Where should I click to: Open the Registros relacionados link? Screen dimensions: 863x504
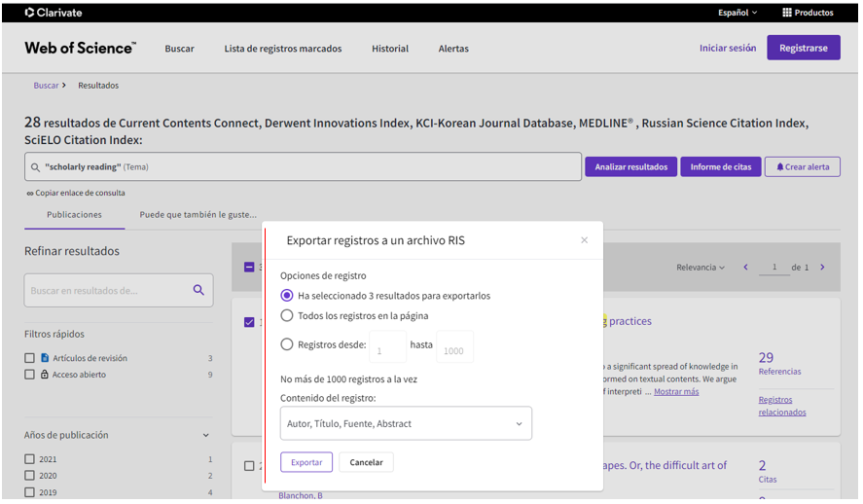(x=782, y=406)
